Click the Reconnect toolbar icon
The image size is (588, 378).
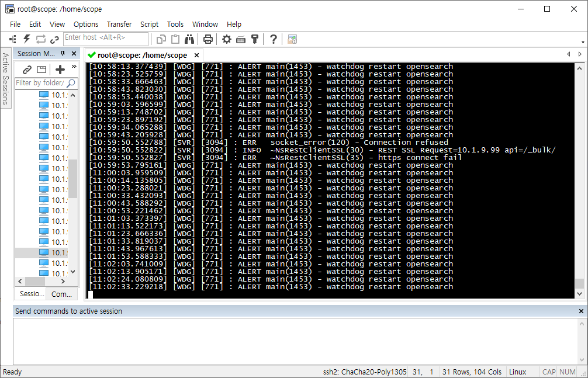pos(40,39)
